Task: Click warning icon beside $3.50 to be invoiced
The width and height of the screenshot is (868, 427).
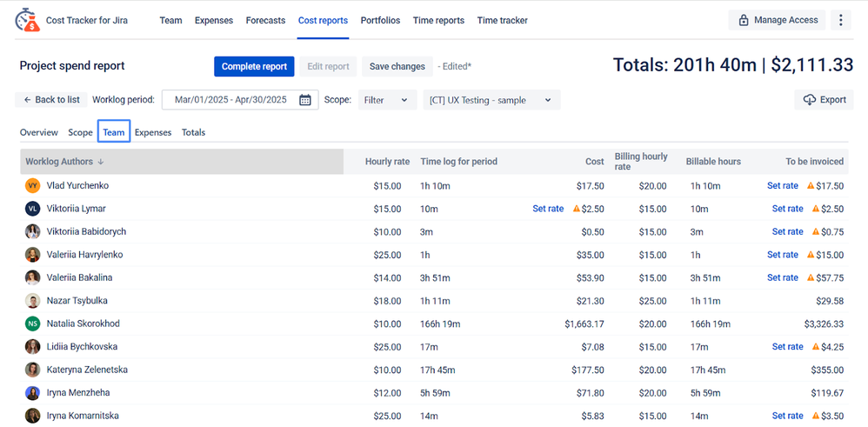Action: [816, 416]
